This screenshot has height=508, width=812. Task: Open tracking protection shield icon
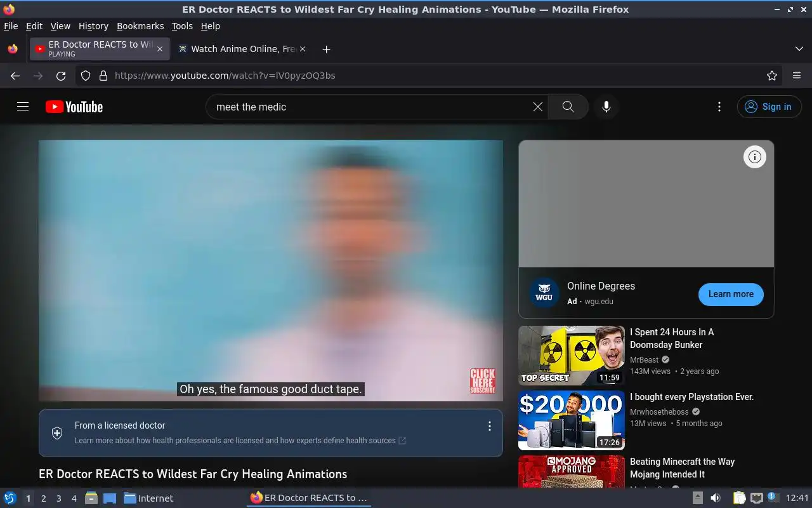[86, 76]
